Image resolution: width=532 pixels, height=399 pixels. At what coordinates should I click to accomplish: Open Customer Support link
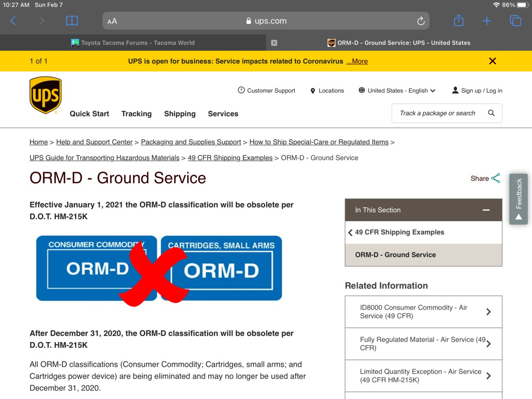266,91
